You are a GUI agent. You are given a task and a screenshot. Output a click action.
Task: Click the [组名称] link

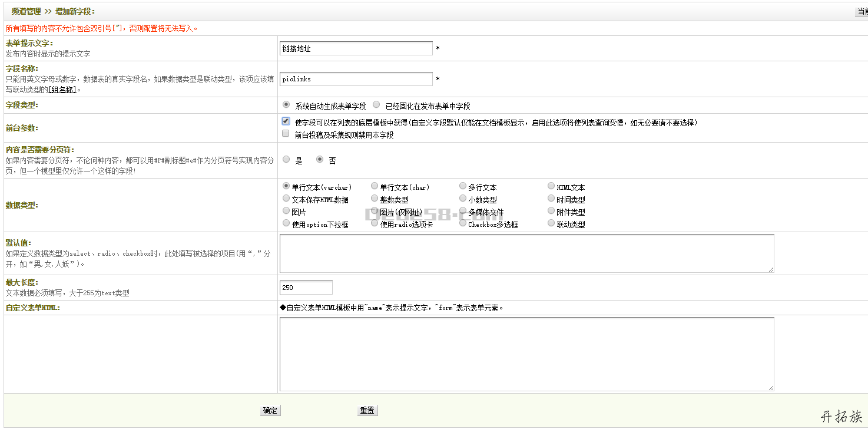pos(62,90)
